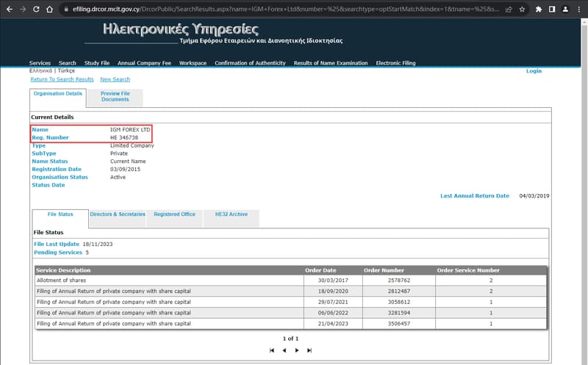Image resolution: width=588 pixels, height=365 pixels.
Task: Click the browser address bar URL
Action: coord(285,9)
